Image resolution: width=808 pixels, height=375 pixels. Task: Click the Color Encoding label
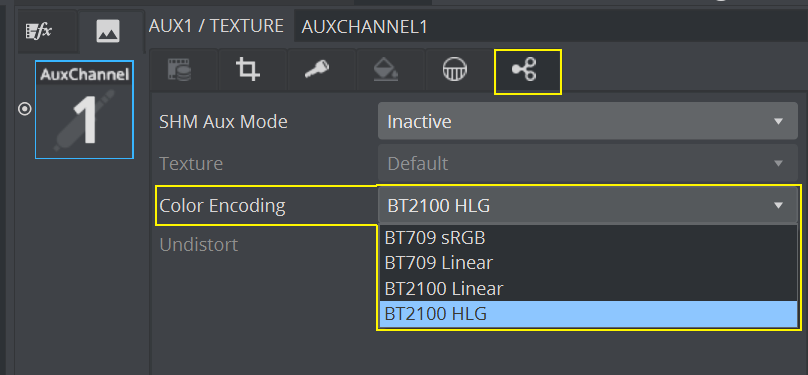click(x=222, y=206)
